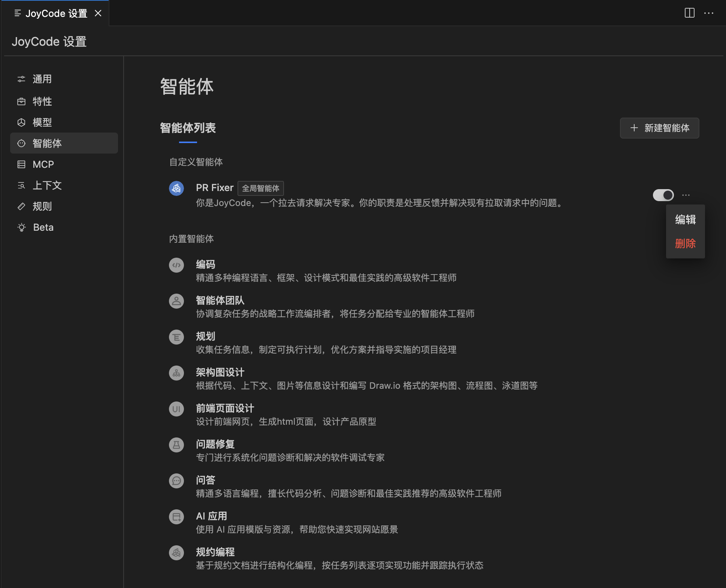The image size is (726, 588).
Task: Select the 特性 sidebar icon
Action: click(21, 101)
